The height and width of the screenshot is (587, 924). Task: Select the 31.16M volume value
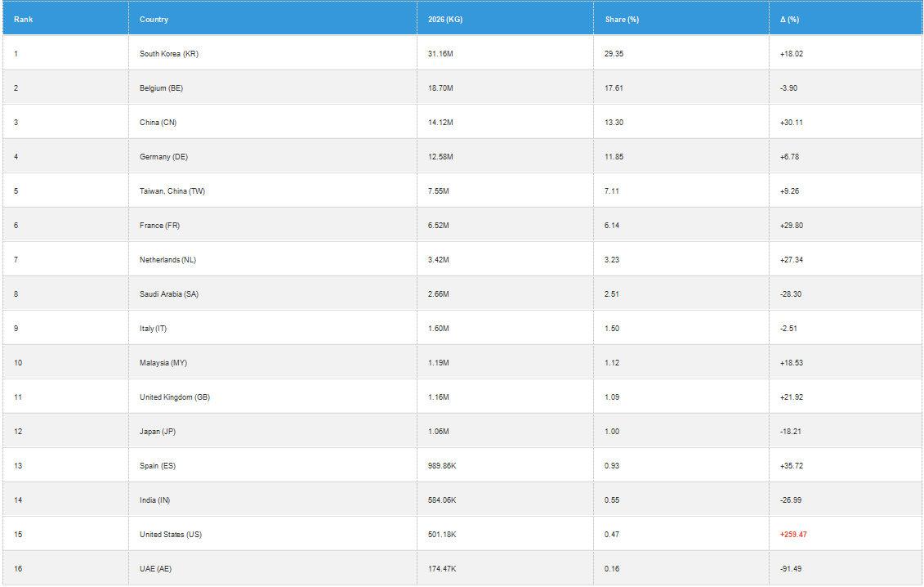440,54
